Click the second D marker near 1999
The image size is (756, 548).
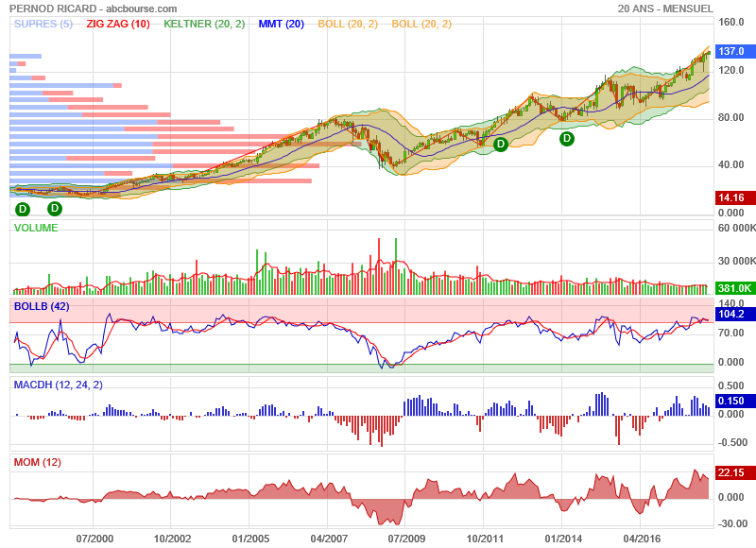(x=55, y=208)
